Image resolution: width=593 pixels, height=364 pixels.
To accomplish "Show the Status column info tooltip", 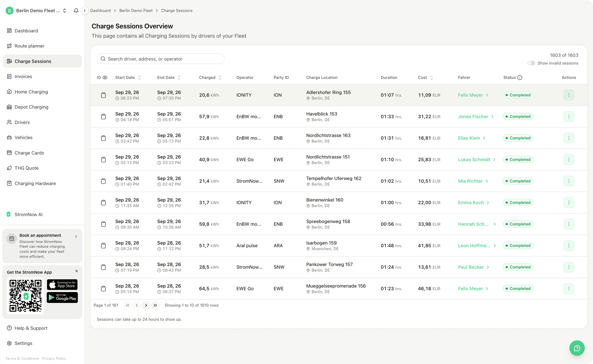I will tap(520, 78).
